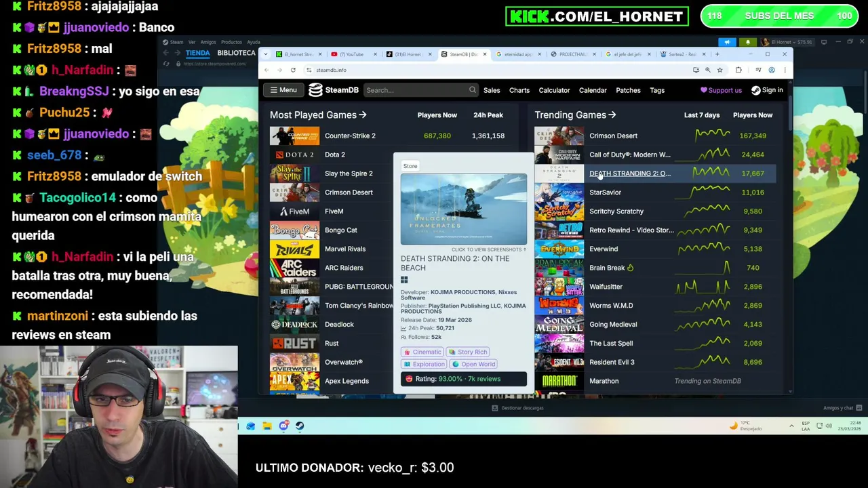Click the Exploration tag

click(424, 364)
